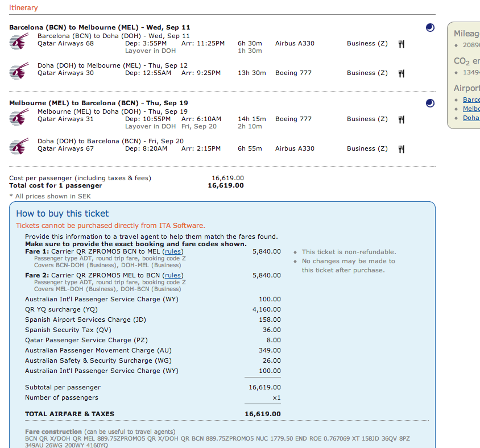Click '1h 30m' layover duration

coord(250,51)
